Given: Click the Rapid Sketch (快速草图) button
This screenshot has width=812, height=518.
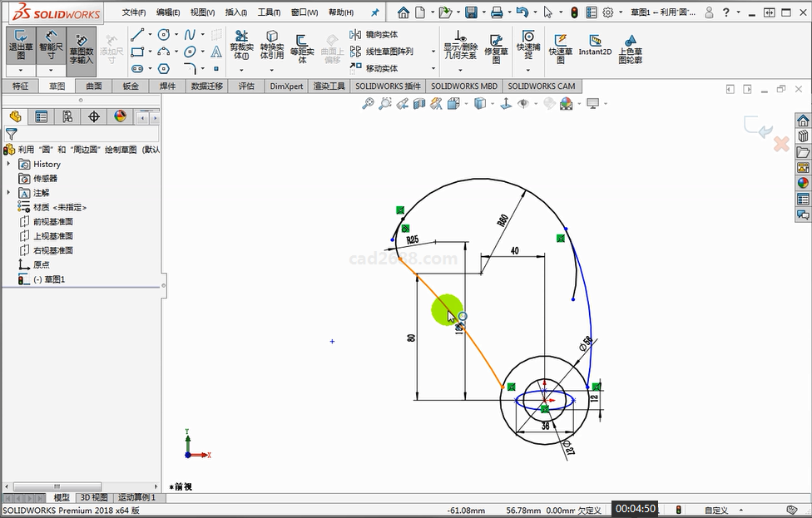Looking at the screenshot, I should pos(560,48).
